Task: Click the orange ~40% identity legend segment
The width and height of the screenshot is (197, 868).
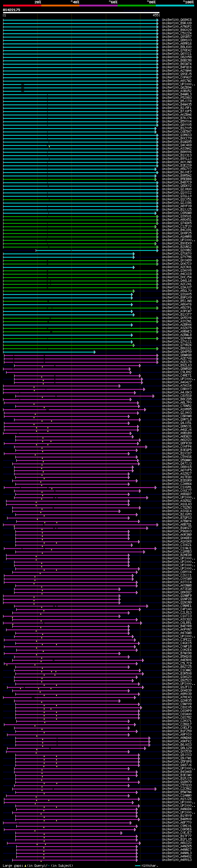Action: 60,6
